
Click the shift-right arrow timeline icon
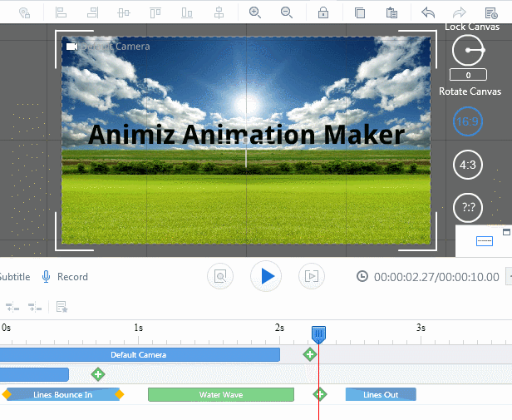35,308
